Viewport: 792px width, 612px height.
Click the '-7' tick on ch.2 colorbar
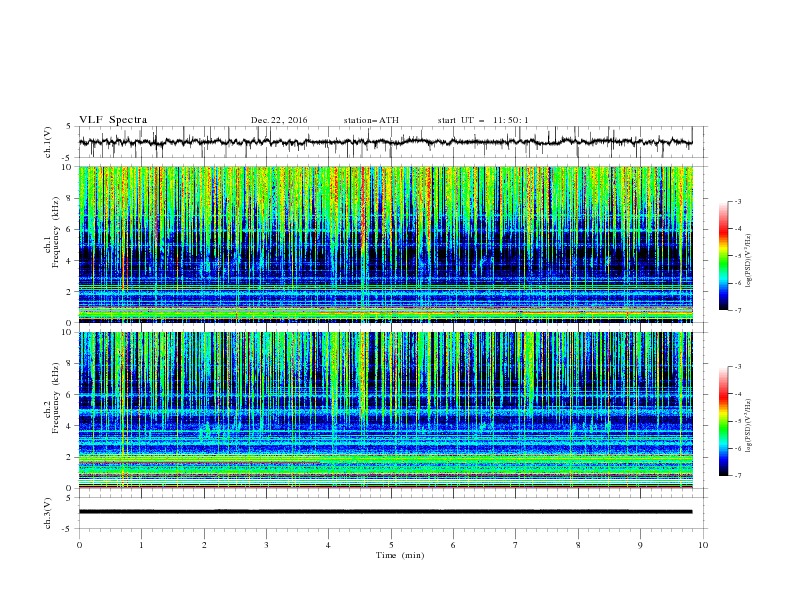[x=737, y=476]
